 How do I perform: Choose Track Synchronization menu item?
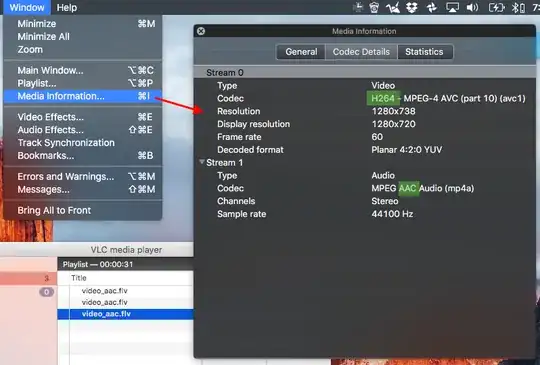point(83,143)
